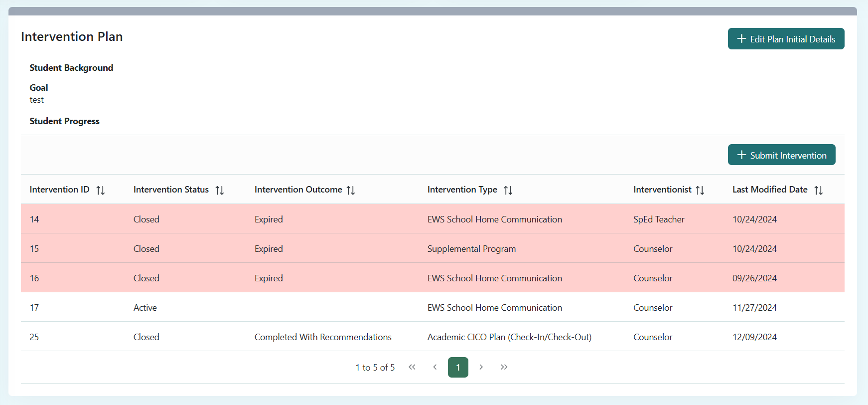
Task: Go to the previous page arrow
Action: [435, 367]
